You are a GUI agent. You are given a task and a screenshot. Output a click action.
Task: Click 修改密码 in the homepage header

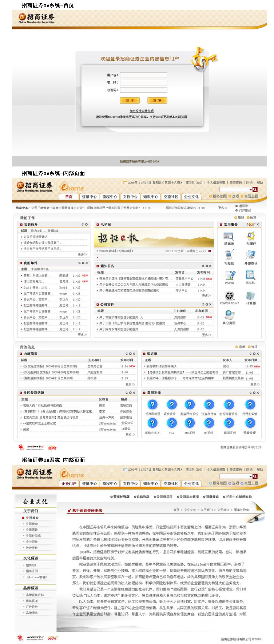[235, 183]
